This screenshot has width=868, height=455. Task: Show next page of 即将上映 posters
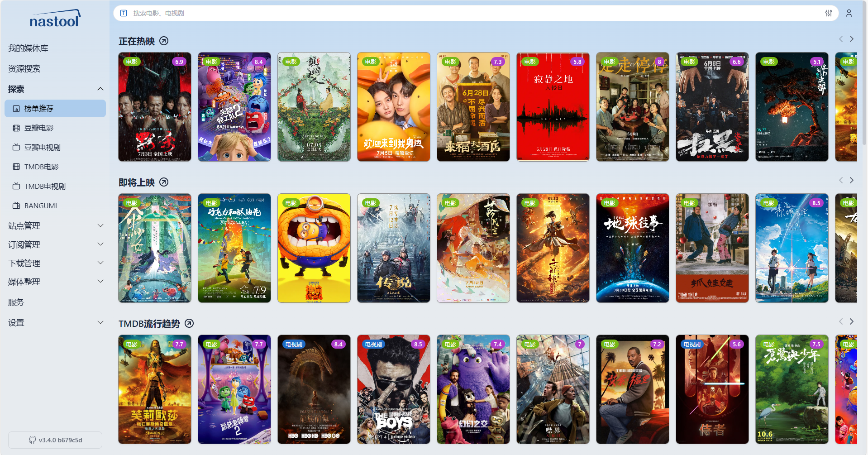[x=852, y=180]
